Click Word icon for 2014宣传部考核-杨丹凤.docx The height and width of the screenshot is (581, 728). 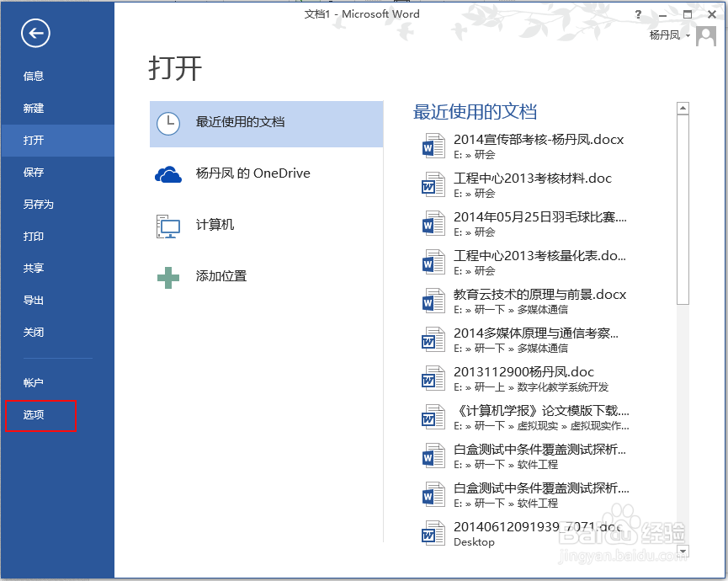click(433, 147)
